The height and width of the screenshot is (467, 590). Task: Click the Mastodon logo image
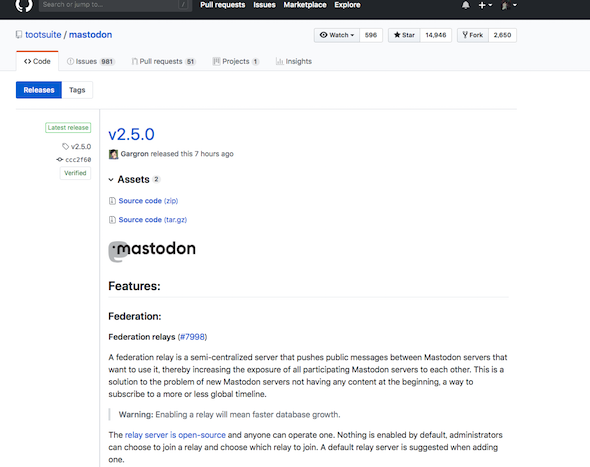(x=152, y=250)
